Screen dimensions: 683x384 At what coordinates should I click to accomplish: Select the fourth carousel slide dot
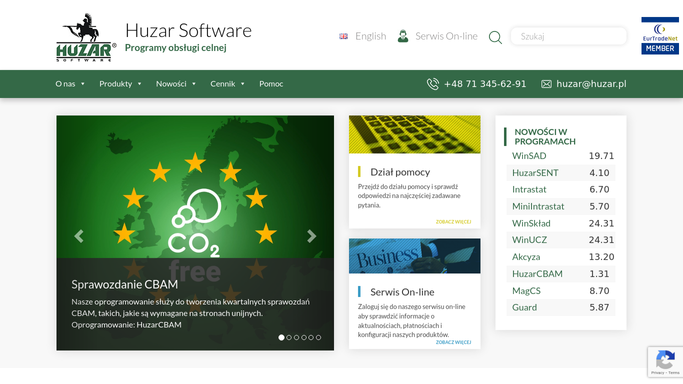pos(304,337)
